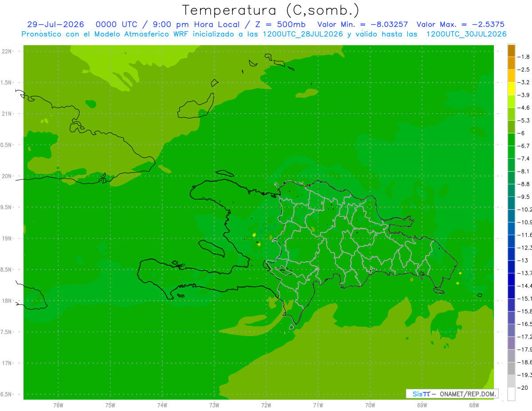
Task: Click "1200UTC_30JUL2026" valid-until time text
Action: [x=466, y=34]
